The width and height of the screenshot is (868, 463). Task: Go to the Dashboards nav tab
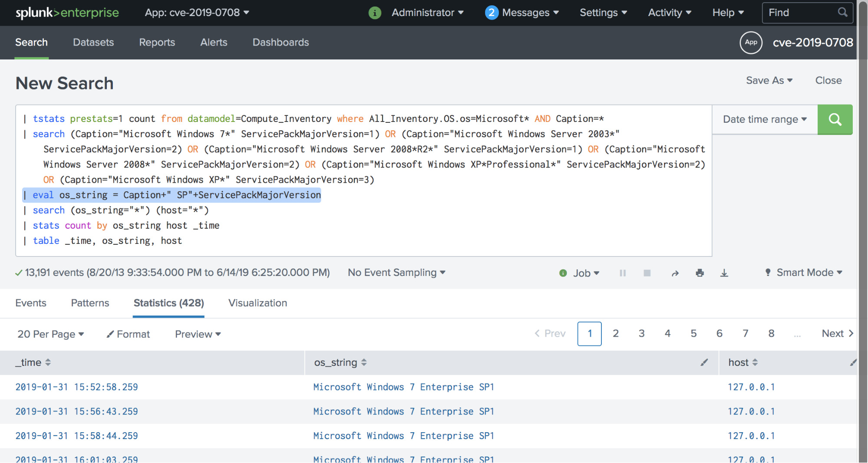click(281, 43)
